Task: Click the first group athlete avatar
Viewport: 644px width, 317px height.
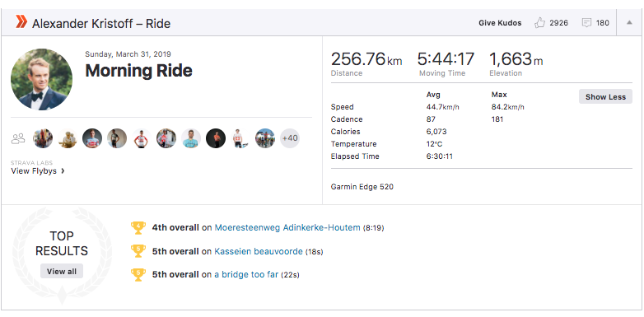Action: pos(43,138)
